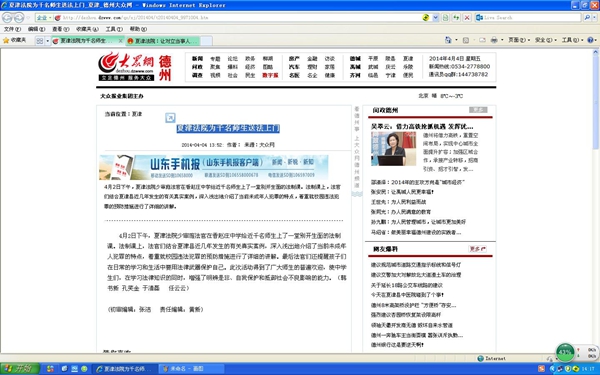Screen dimensions: 600x375
Task: Open the address bar history dropdown
Action: point(435,18)
